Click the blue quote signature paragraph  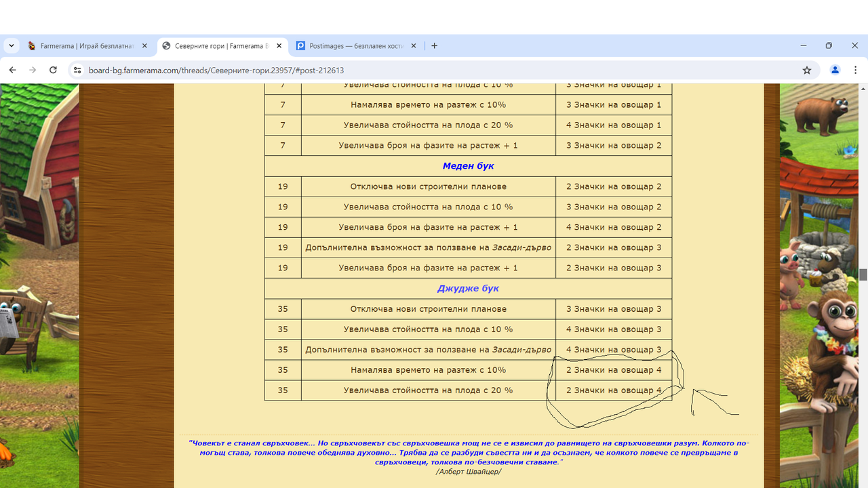[469, 452]
